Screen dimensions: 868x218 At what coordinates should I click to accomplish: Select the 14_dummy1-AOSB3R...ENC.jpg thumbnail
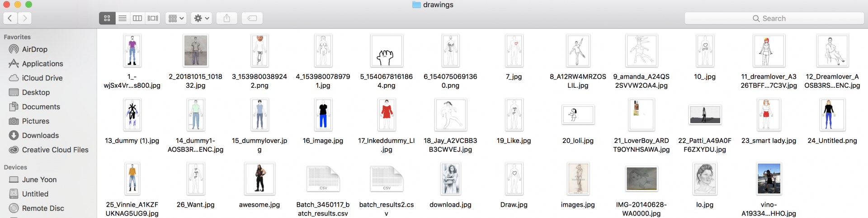coord(195,115)
